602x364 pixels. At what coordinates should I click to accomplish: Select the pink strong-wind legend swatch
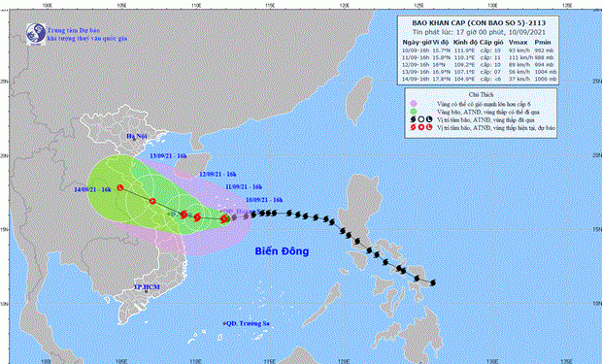[413, 104]
